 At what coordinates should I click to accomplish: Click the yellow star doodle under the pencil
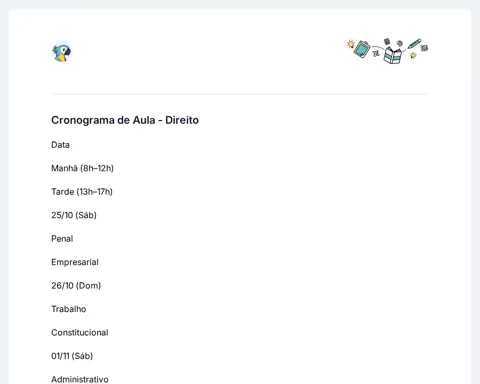click(413, 55)
